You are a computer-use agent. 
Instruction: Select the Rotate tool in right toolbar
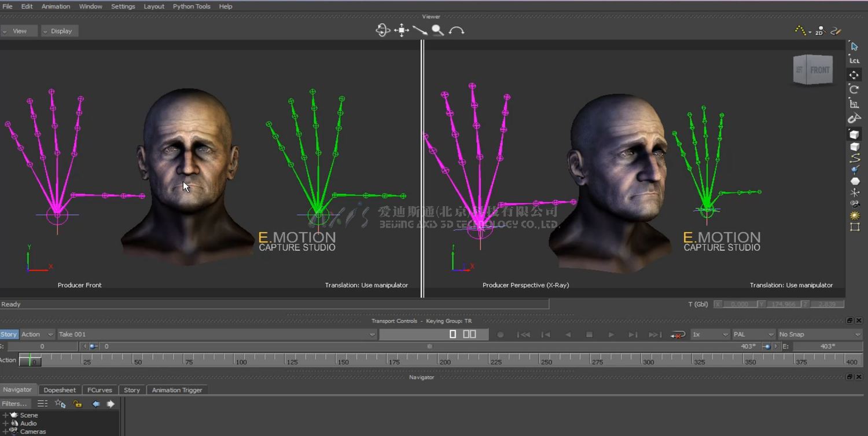(854, 89)
